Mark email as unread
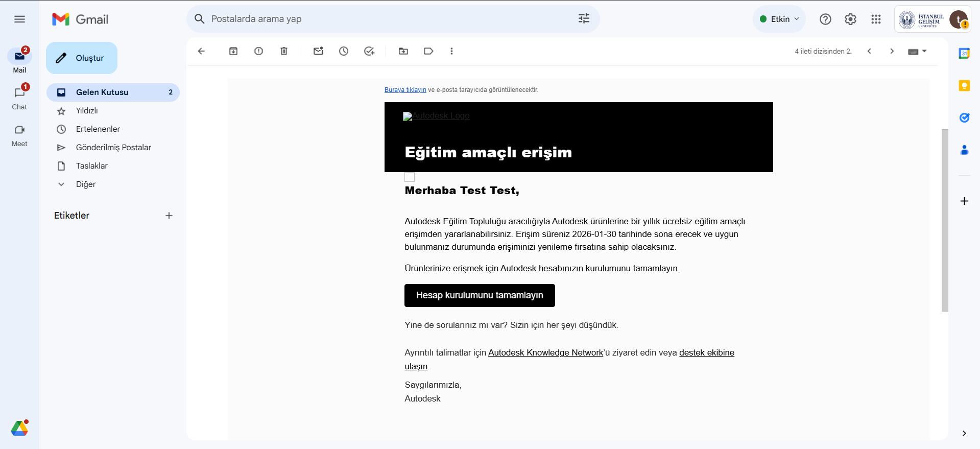 pyautogui.click(x=318, y=51)
